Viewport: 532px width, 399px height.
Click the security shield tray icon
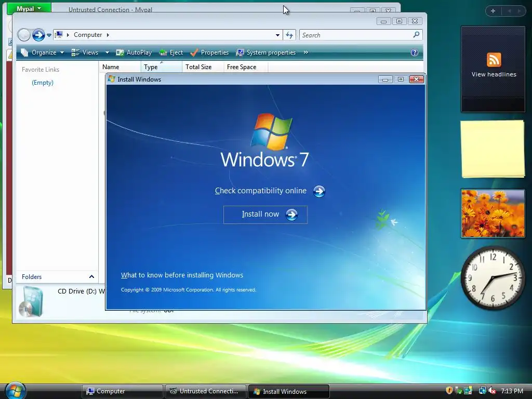[x=449, y=391]
